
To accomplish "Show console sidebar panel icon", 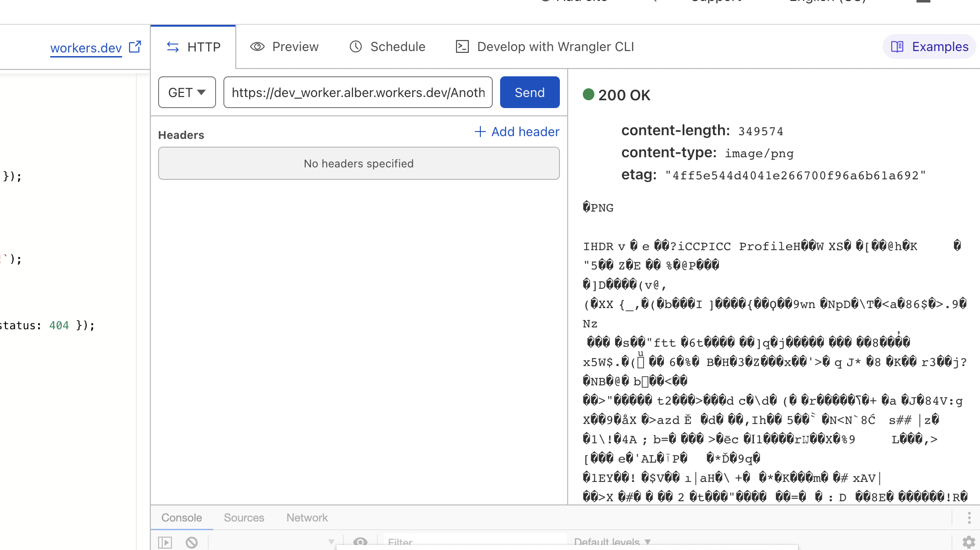I will pyautogui.click(x=165, y=543).
